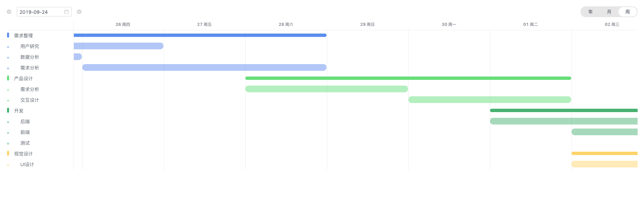644x198 pixels.
Task: Click the green marker beside 产品设计
Action: coord(8,78)
